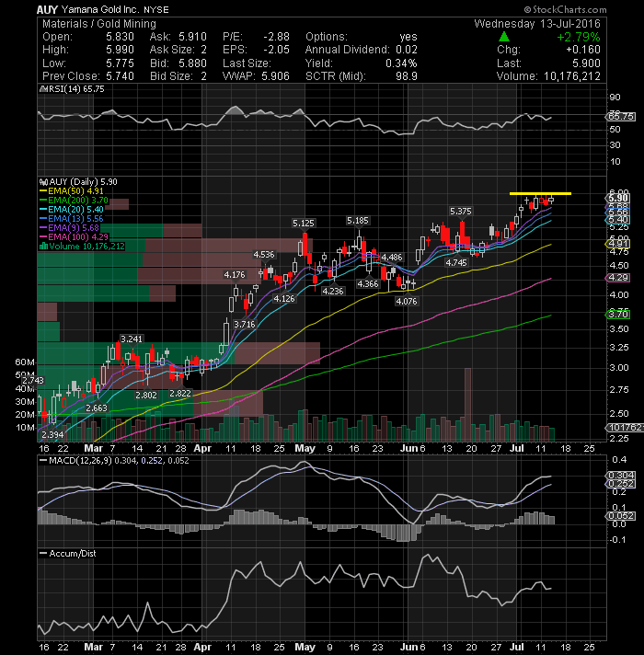Click the High value 5.990
Viewport: 644px width, 655px height.
[120, 50]
